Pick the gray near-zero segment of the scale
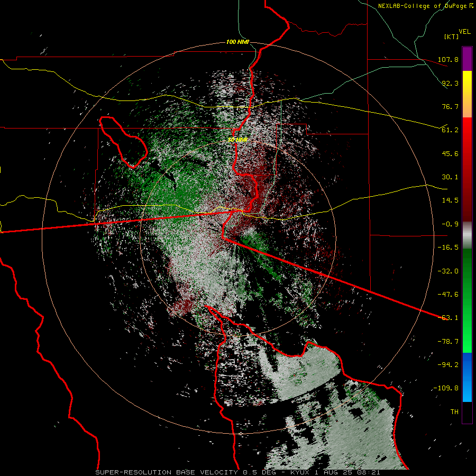476x476 pixels. tap(467, 235)
